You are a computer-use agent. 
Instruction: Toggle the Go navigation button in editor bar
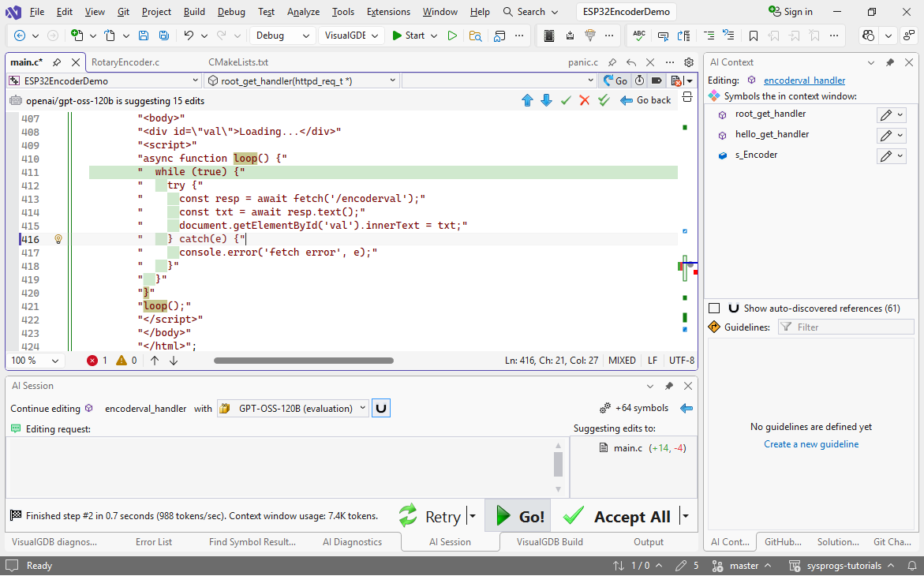coord(615,80)
